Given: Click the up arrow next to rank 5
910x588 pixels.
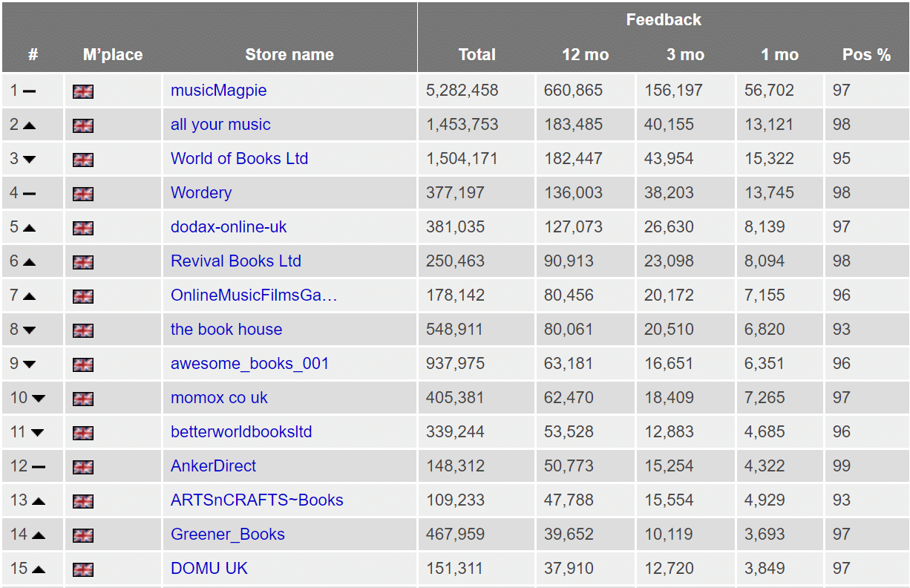Looking at the screenshot, I should (x=29, y=228).
